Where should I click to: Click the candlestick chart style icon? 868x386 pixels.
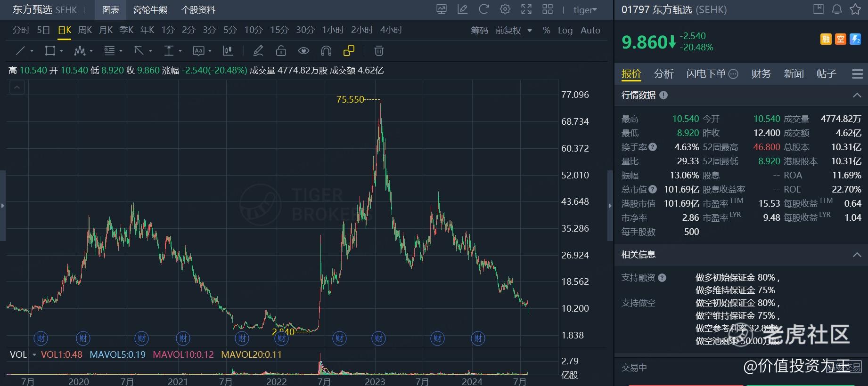pyautogui.click(x=228, y=51)
